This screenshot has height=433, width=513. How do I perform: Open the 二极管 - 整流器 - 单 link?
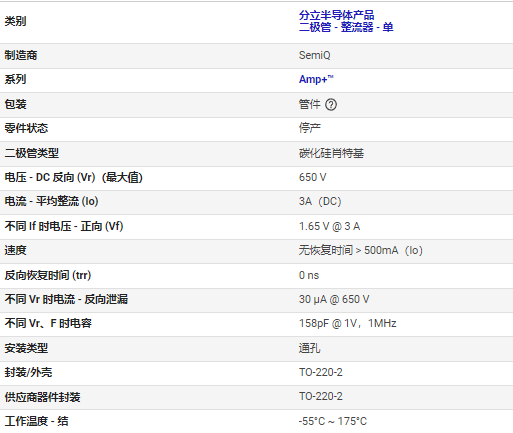[346, 27]
